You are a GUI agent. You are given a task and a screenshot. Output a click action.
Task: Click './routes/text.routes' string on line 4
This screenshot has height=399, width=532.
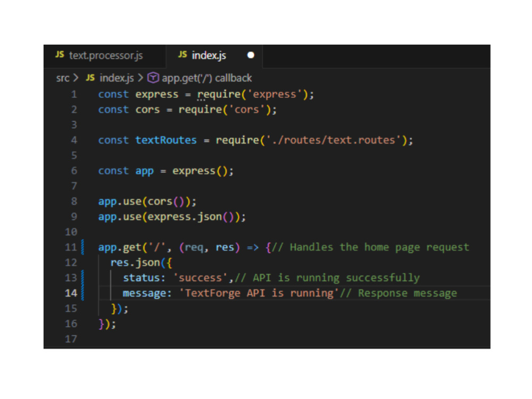[x=334, y=140]
